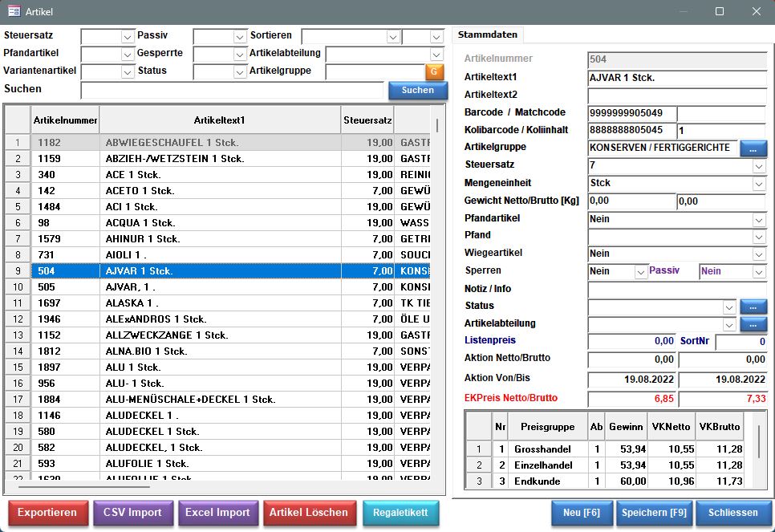
Task: Click the Suchen text input field
Action: point(233,90)
